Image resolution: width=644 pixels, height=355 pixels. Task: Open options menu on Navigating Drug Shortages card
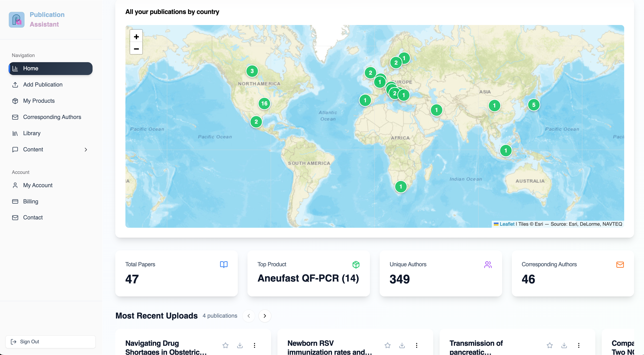pyautogui.click(x=254, y=345)
